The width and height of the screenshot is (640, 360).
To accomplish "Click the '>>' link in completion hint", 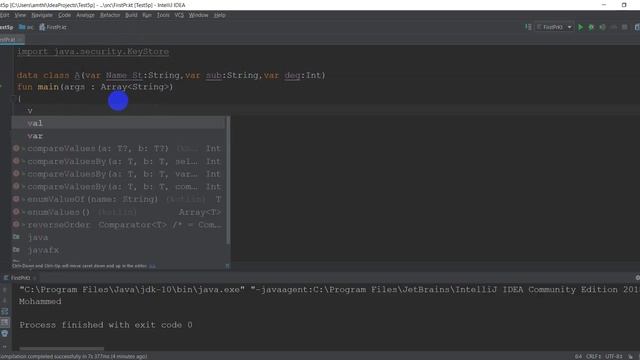I will [x=152, y=266].
